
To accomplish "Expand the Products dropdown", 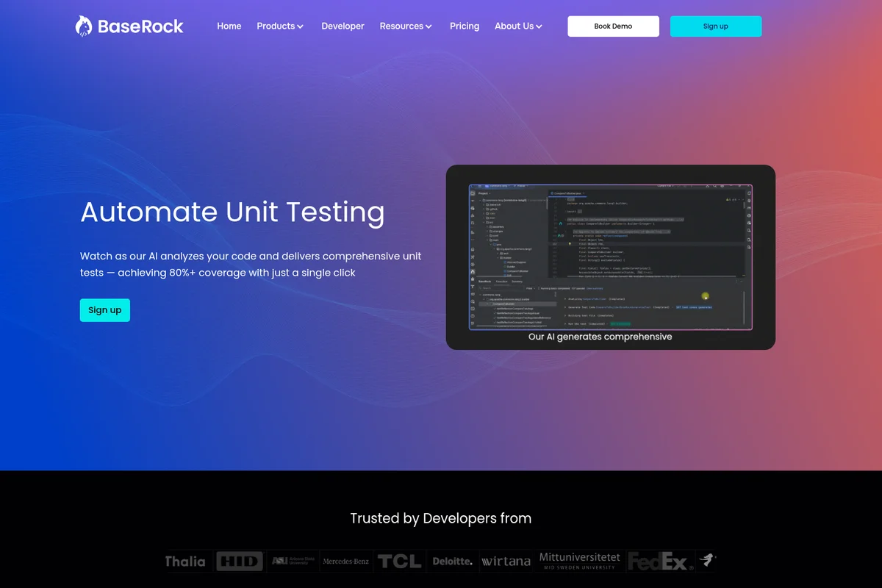I will [x=280, y=26].
